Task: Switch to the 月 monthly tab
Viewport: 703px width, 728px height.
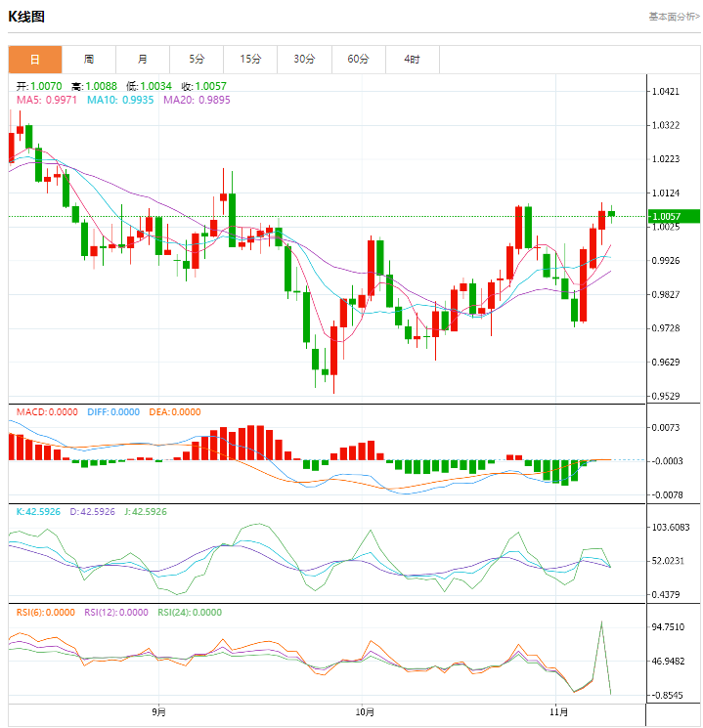Action: click(143, 60)
